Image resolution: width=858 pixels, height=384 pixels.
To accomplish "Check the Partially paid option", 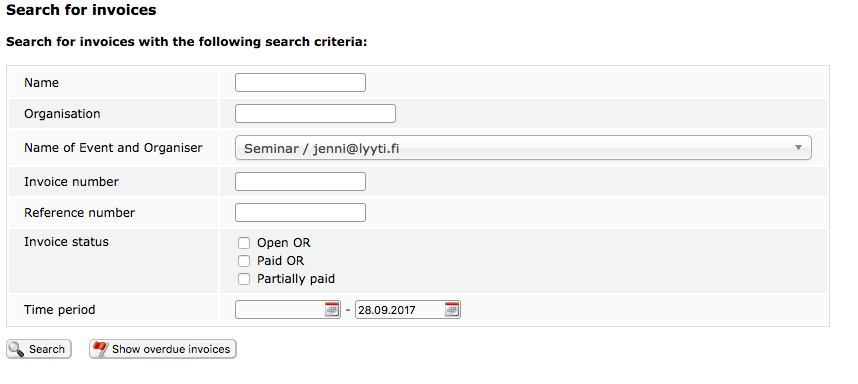I will (244, 279).
